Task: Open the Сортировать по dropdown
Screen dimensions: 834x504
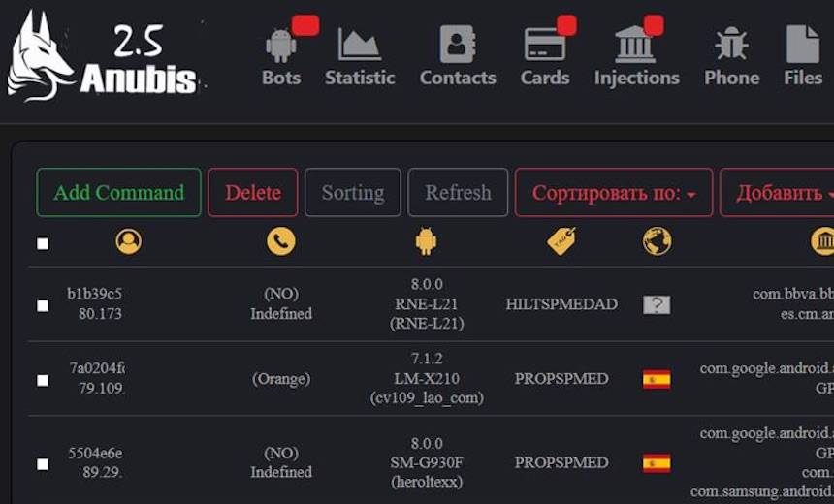Action: tap(614, 193)
